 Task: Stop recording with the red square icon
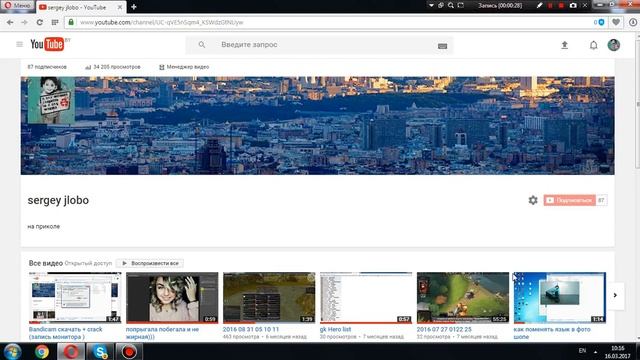[x=561, y=5]
